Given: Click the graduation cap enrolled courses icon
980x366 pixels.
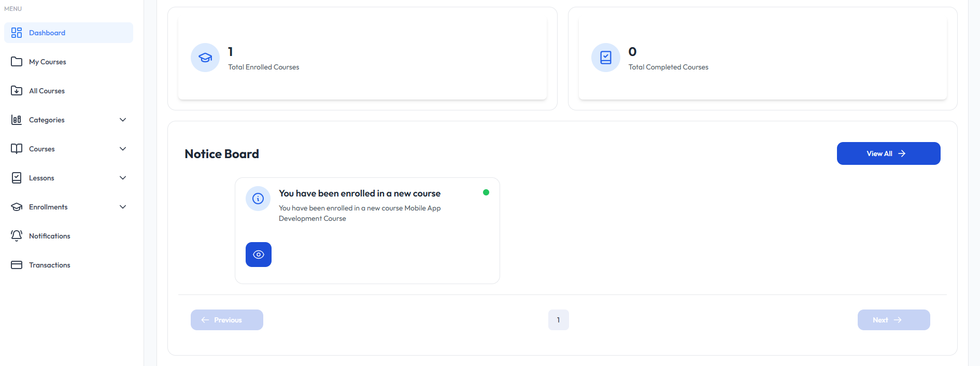Looking at the screenshot, I should coord(205,58).
